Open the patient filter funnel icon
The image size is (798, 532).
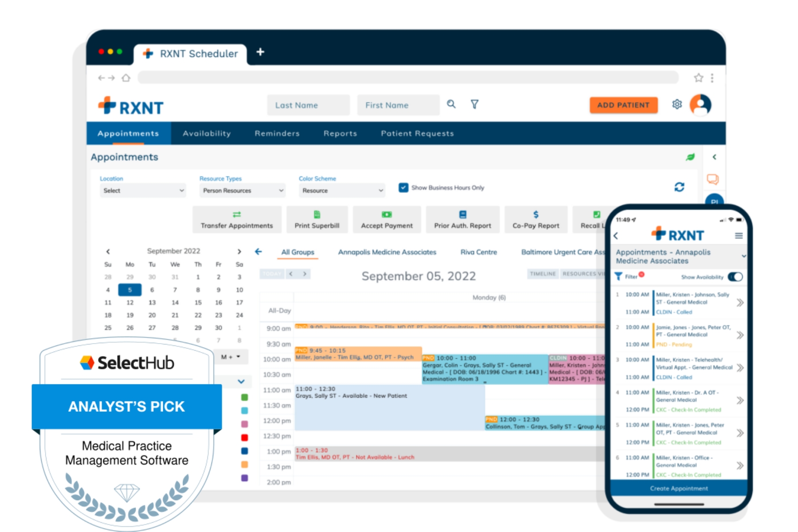coord(474,104)
